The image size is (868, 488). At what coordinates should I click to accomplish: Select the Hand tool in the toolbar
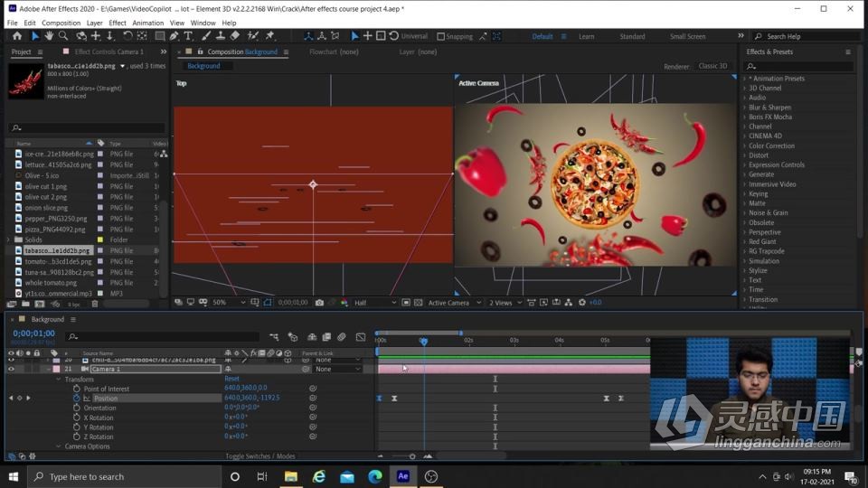49,36
